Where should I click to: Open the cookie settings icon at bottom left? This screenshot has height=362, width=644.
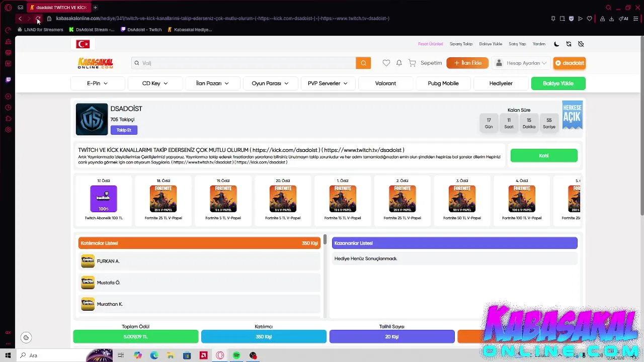coord(26,338)
